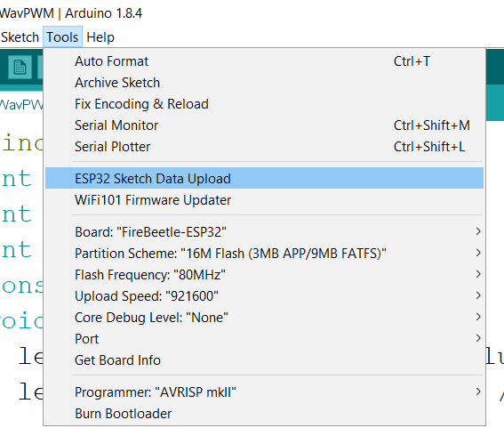Select Fix Encoding & Reload
The width and height of the screenshot is (504, 436).
click(x=264, y=104)
